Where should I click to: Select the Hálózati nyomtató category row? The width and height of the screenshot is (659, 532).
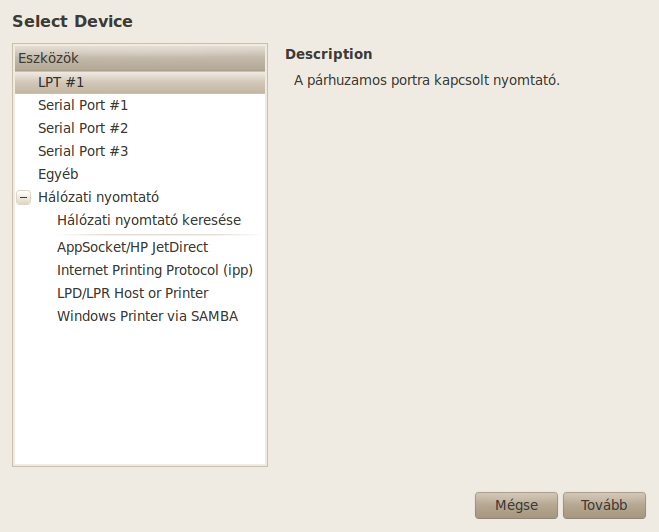140,197
